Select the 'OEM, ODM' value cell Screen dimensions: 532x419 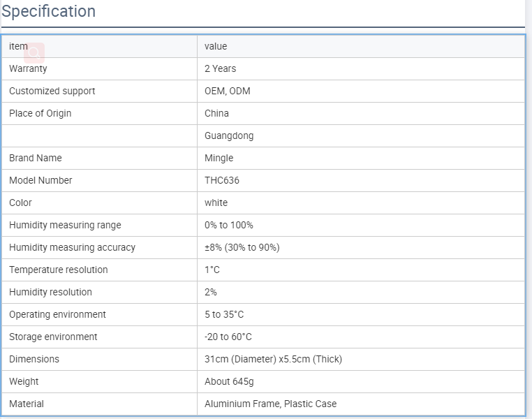click(361, 91)
